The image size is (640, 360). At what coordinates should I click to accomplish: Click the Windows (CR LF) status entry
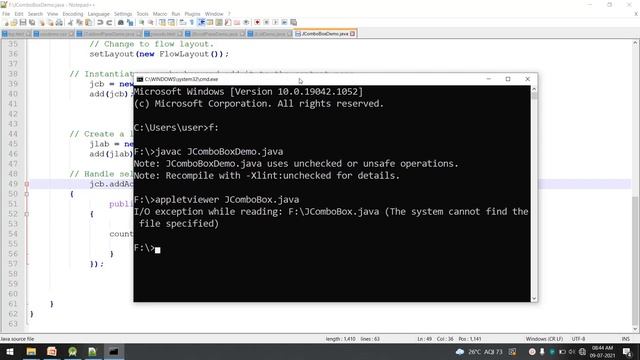(544, 339)
